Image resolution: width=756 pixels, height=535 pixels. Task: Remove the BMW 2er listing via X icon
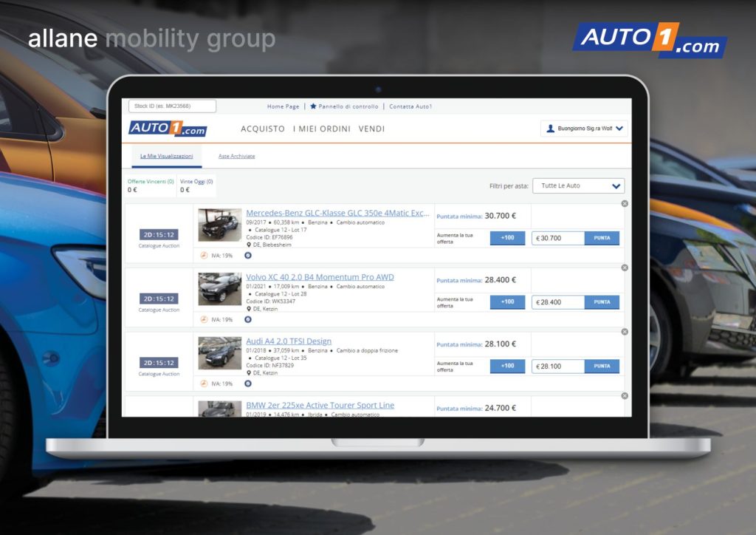point(625,395)
